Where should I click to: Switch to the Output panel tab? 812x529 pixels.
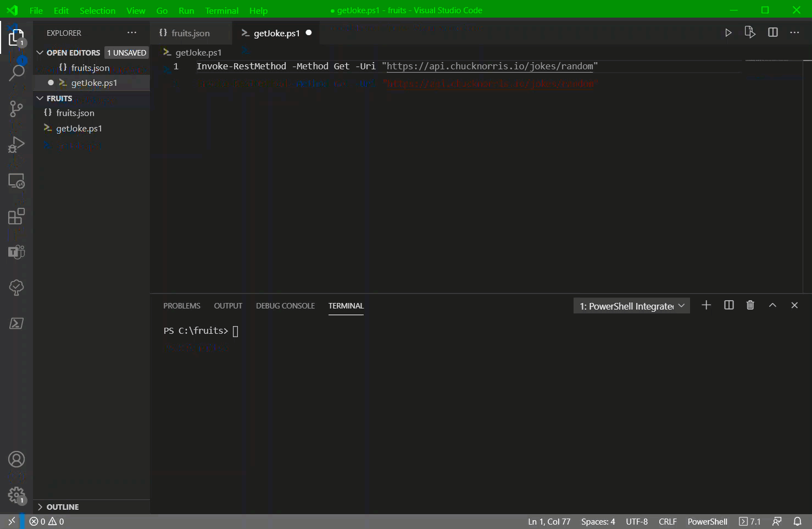(x=228, y=306)
